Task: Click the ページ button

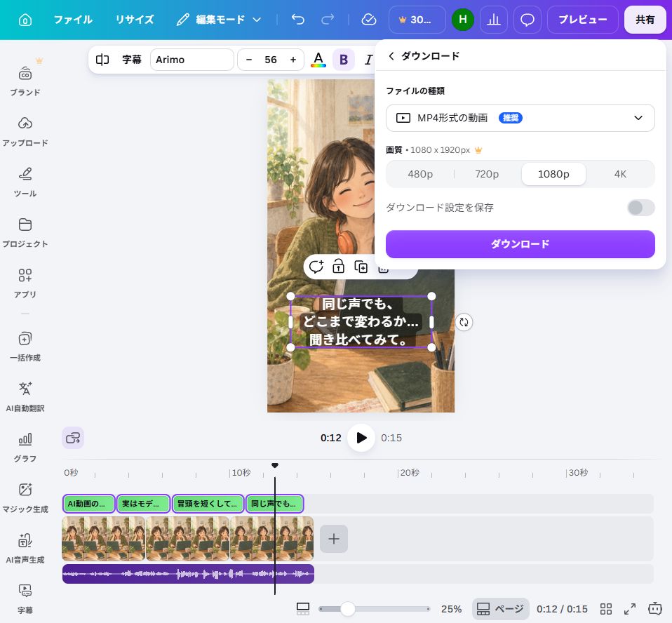Action: 501,609
